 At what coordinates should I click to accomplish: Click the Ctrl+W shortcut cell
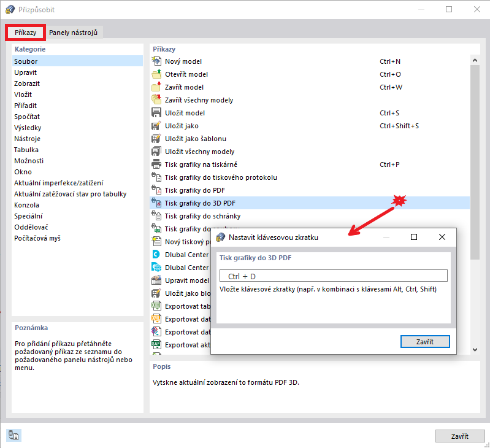coord(391,87)
